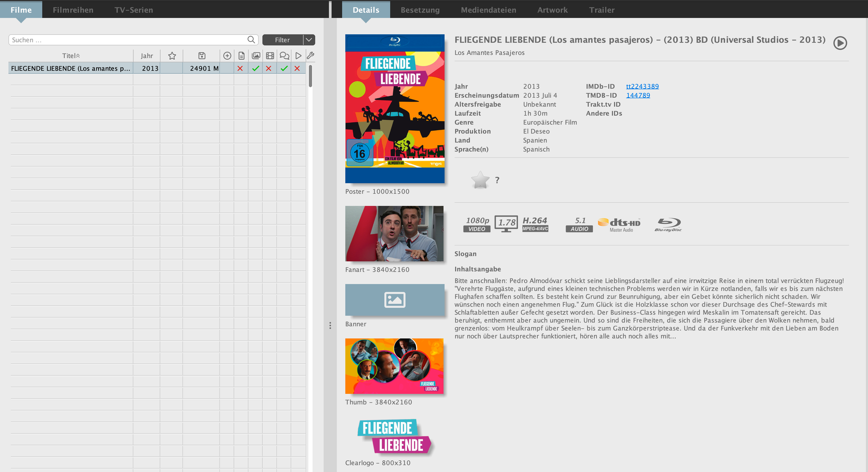Sort by Jahr column header
Image resolution: width=868 pixels, height=472 pixels.
tap(147, 56)
